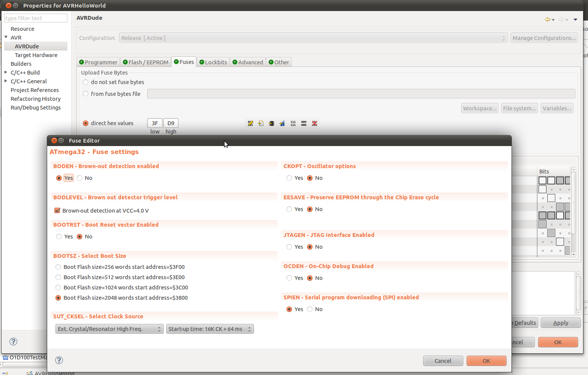Click the O1D100TestMa folder icon
The height and width of the screenshot is (375, 588).
point(5,358)
